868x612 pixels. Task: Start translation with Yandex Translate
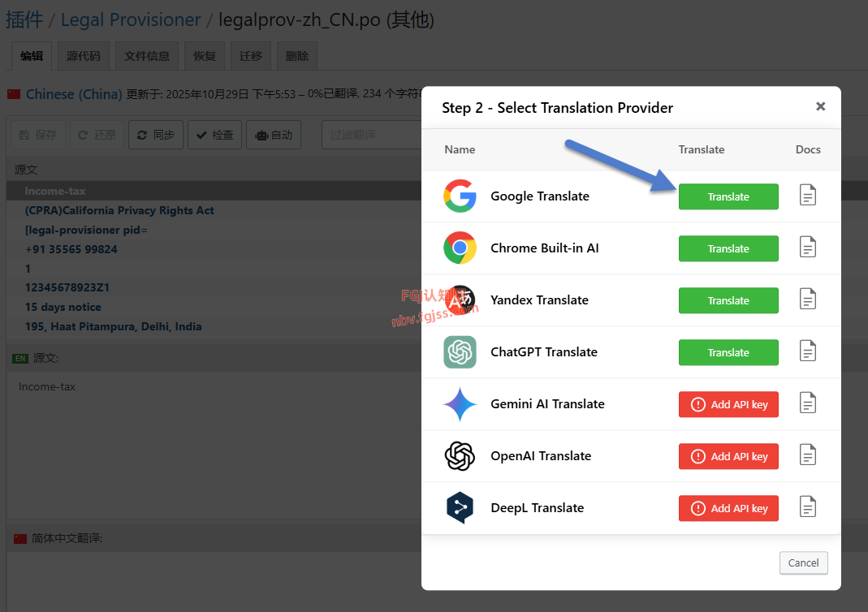point(728,300)
